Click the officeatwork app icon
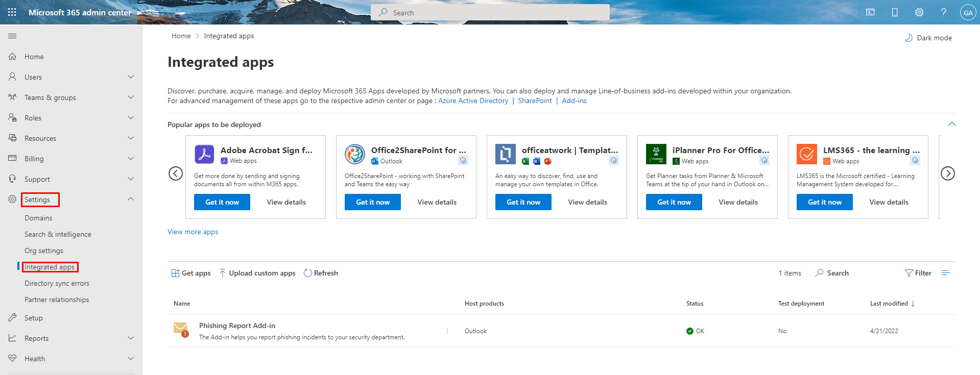Screen dimensions: 980x375 (506, 154)
